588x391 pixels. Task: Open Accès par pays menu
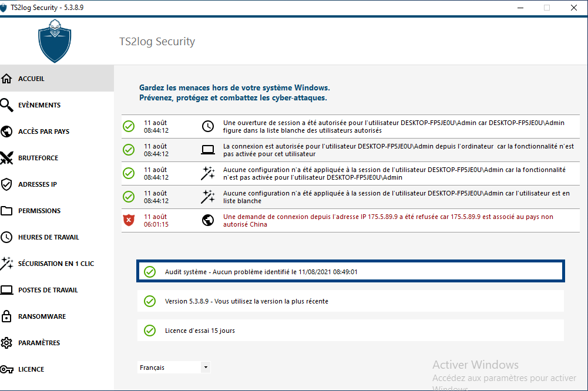57,132
